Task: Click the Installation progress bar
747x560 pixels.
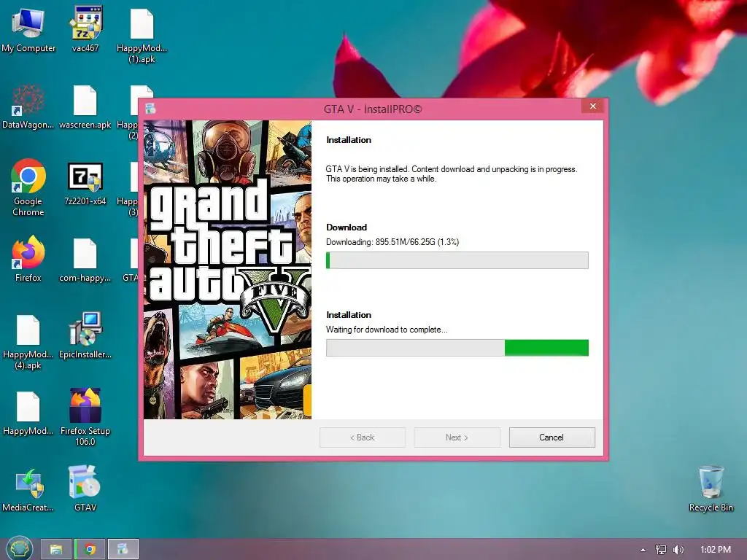Action: (x=457, y=348)
